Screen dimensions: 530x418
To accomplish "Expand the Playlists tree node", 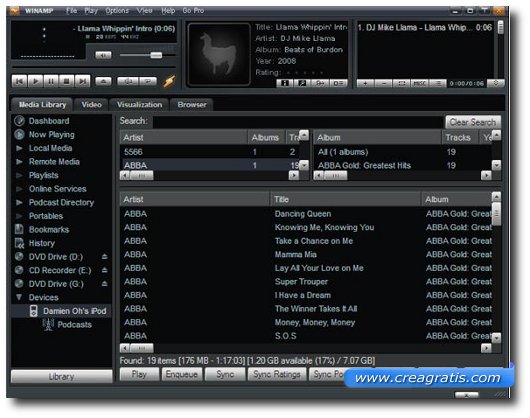I will click(19, 175).
